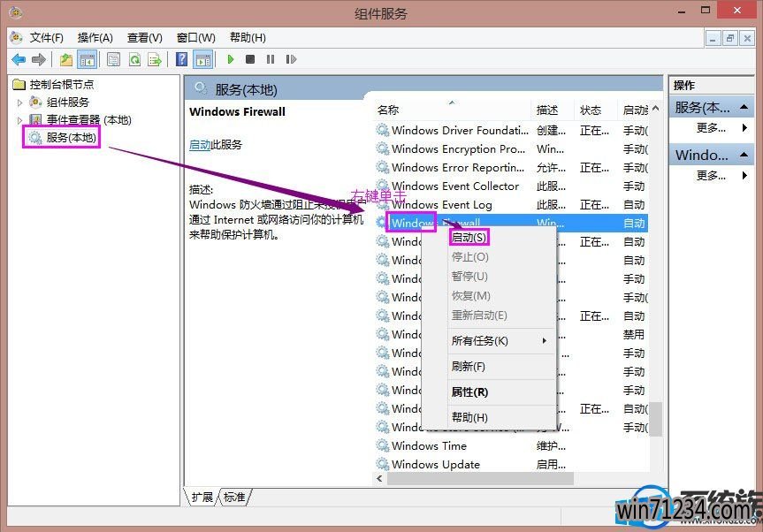Expand the 组件服务 tree node
763x532 pixels.
pyautogui.click(x=20, y=103)
